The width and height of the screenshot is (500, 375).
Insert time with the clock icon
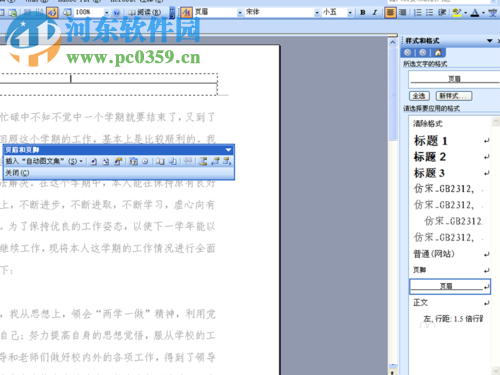tap(145, 162)
